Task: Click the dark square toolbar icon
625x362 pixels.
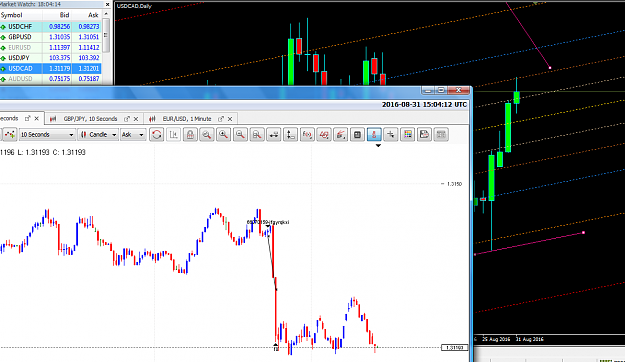Action: tap(358, 135)
